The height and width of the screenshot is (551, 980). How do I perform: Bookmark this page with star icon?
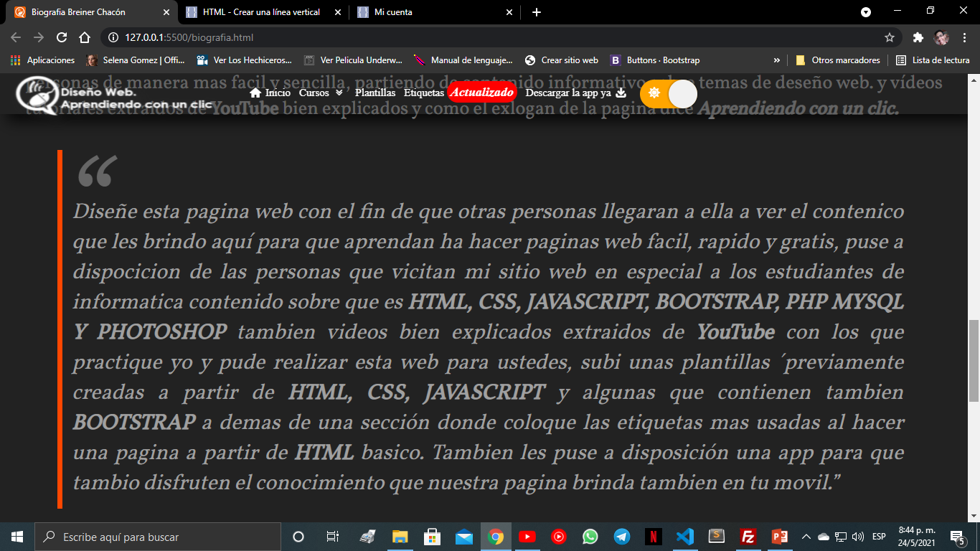point(890,37)
